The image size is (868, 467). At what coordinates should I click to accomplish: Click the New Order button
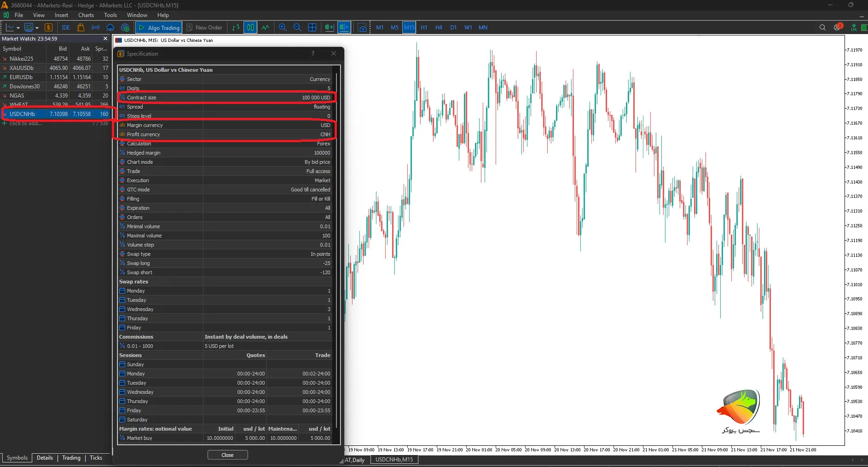point(204,28)
